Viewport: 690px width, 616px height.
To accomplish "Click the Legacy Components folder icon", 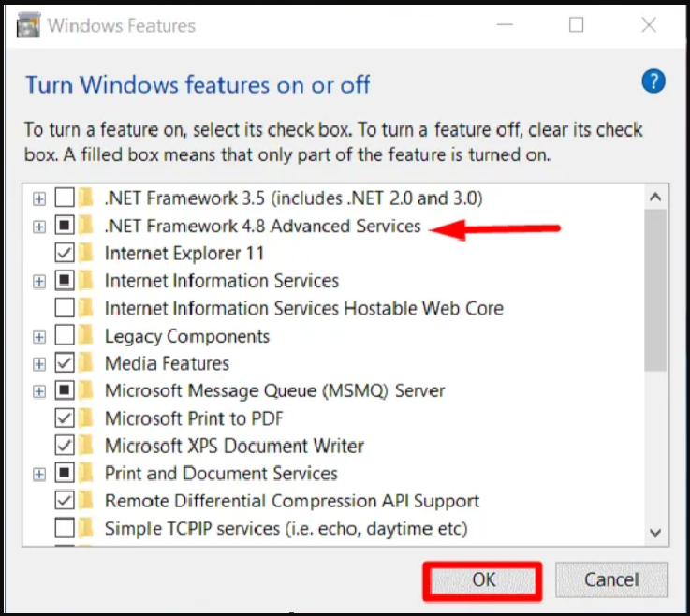I will click(88, 336).
